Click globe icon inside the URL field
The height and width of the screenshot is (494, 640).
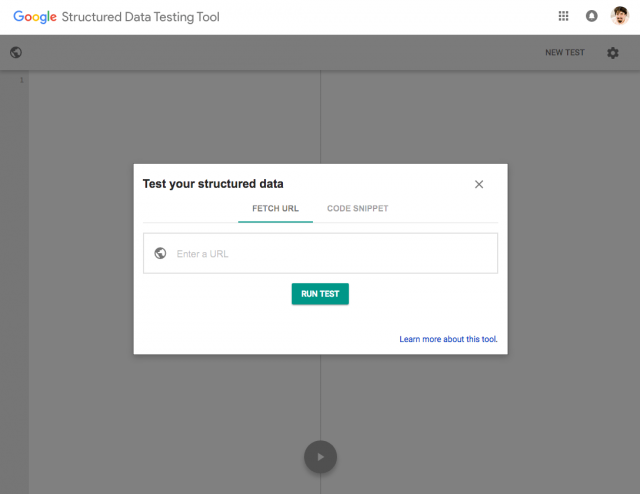tap(160, 254)
